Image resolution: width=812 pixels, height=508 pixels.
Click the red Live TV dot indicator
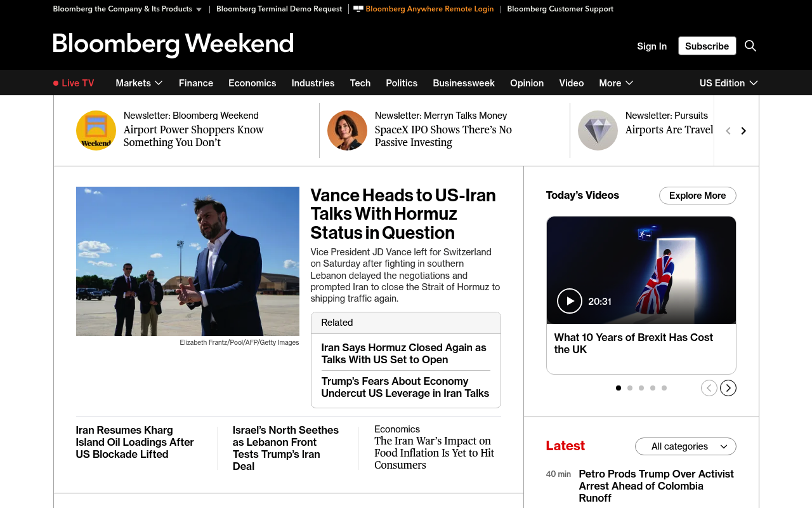point(56,83)
